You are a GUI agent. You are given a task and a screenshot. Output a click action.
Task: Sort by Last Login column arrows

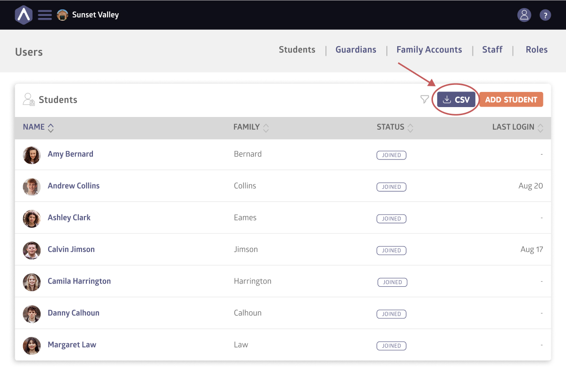[x=541, y=127]
